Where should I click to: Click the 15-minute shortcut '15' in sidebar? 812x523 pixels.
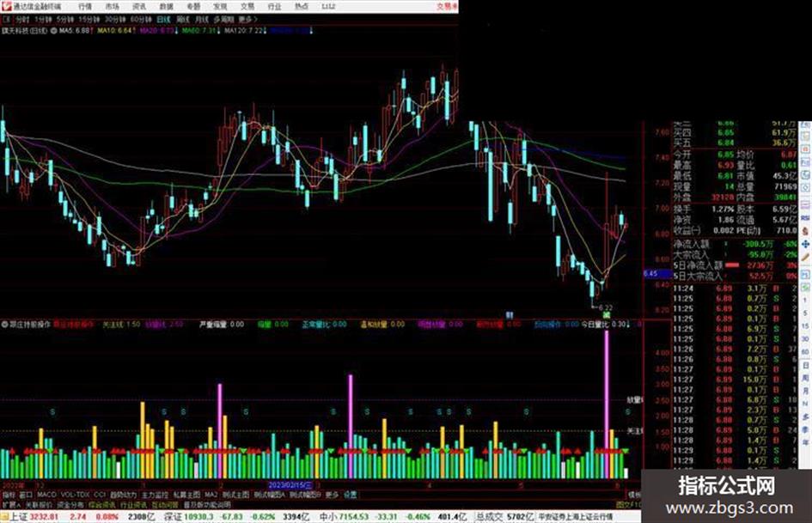pyautogui.click(x=805, y=325)
